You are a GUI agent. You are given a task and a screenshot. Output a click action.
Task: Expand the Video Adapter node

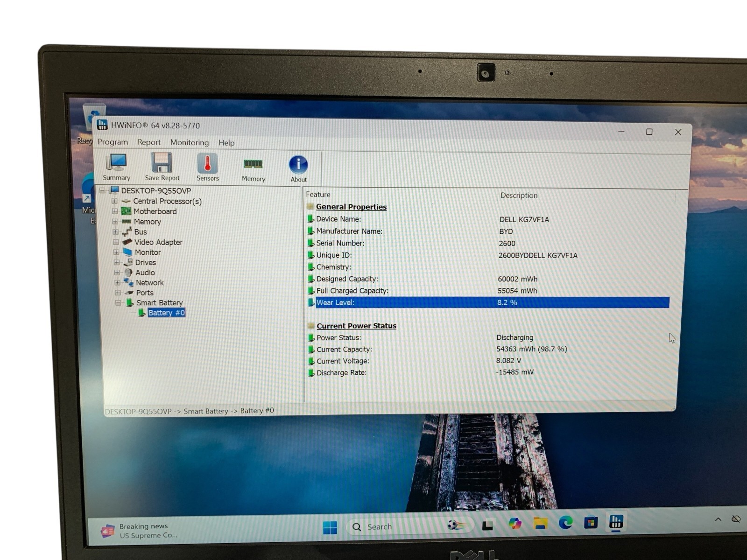tap(116, 242)
